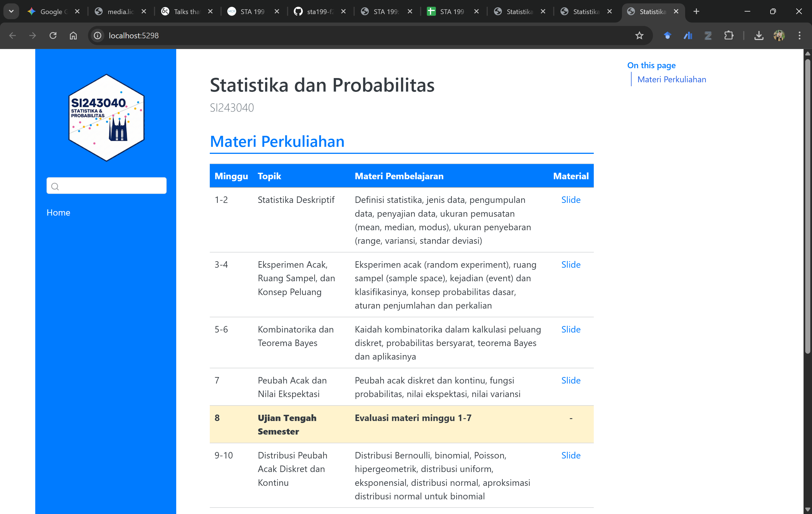
Task: Click the browser home icon
Action: 73,36
